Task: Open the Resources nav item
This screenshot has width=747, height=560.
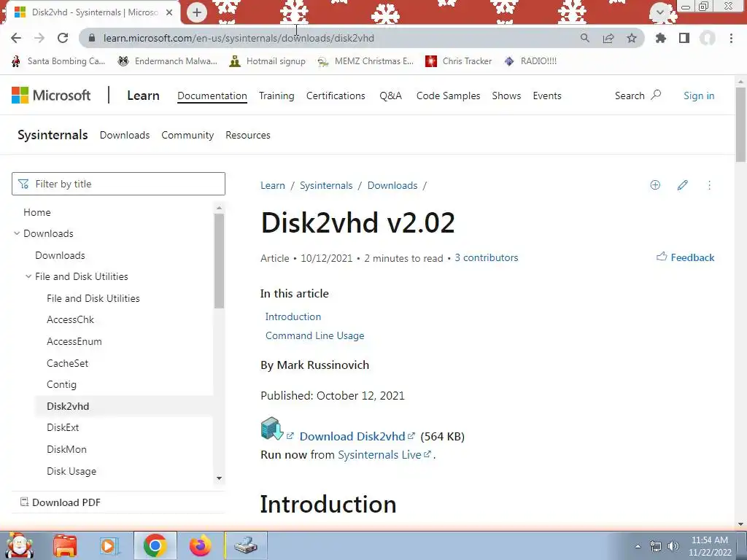Action: point(248,135)
